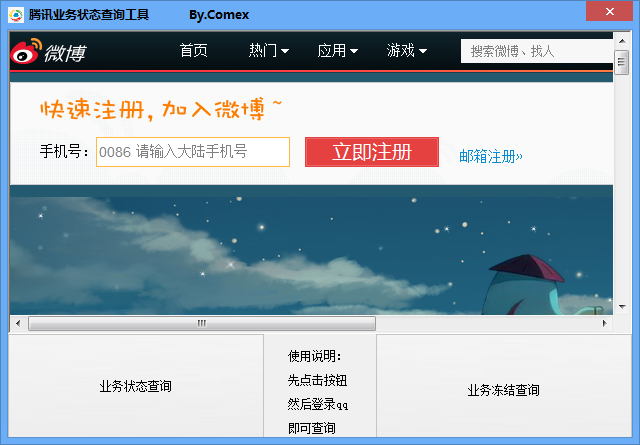Click the vertical scrollbar up arrow

[x=622, y=41]
